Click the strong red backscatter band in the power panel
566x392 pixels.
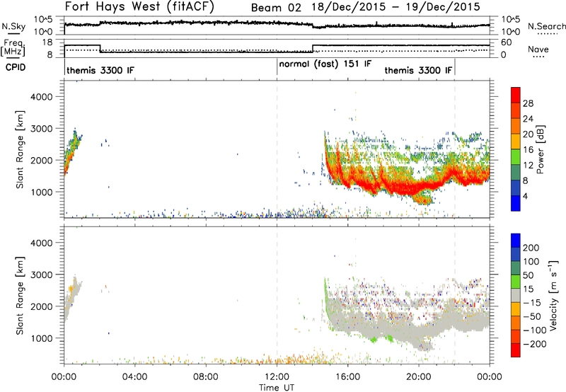(x=408, y=187)
